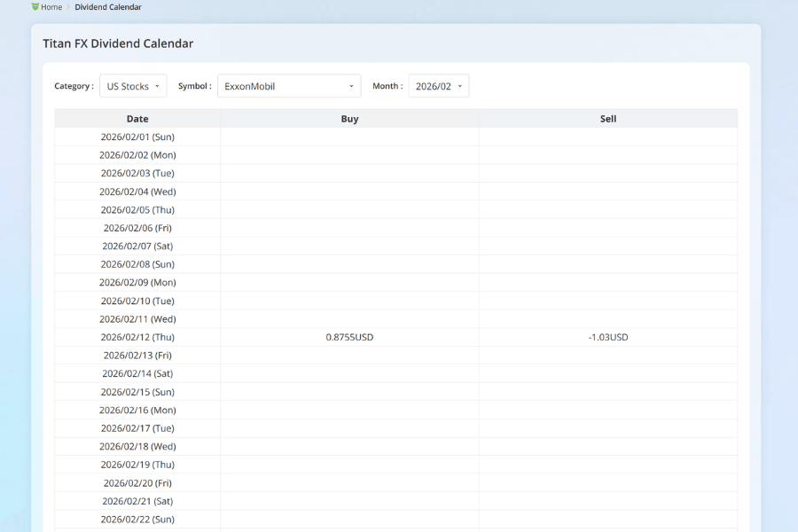798x532 pixels.
Task: Select the 0.8755USD buy value
Action: pyautogui.click(x=349, y=337)
